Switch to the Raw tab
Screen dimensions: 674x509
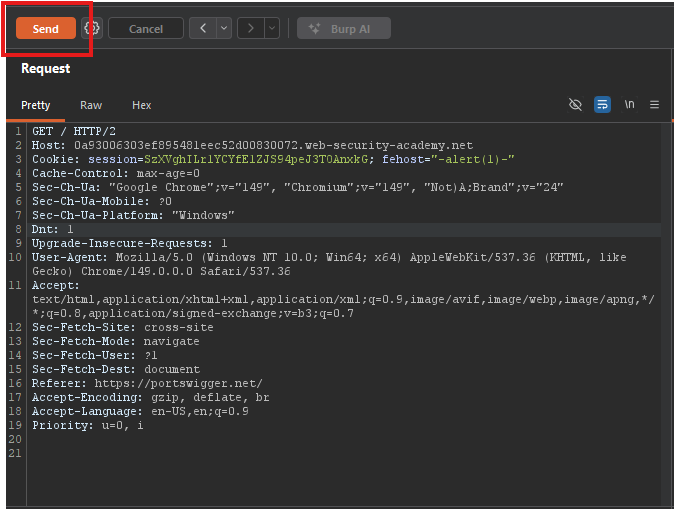[91, 105]
